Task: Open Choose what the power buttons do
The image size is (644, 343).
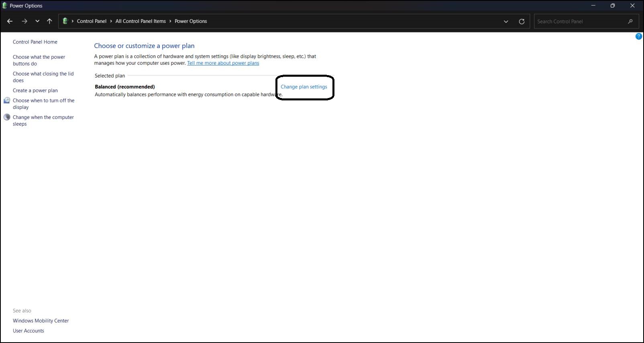Action: click(39, 60)
